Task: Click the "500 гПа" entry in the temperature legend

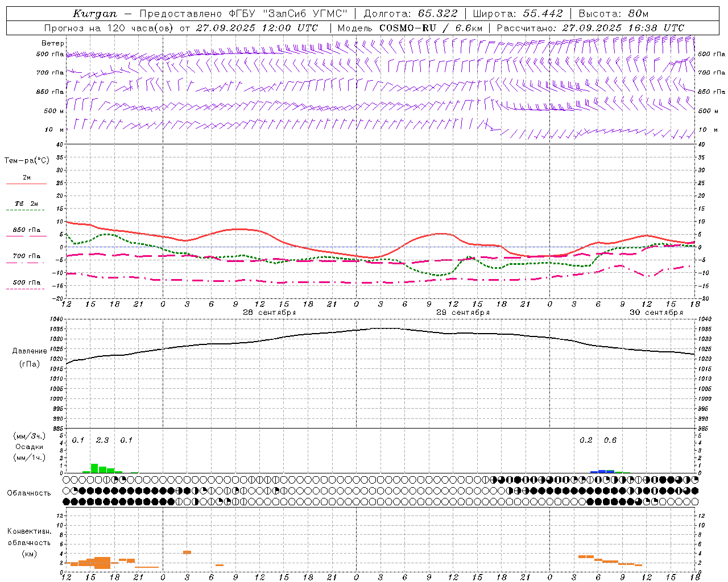Action: [26, 282]
